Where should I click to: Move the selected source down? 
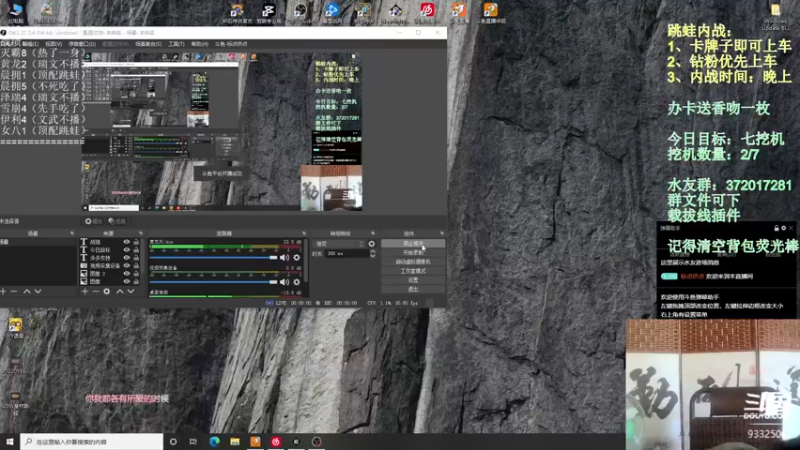click(131, 291)
